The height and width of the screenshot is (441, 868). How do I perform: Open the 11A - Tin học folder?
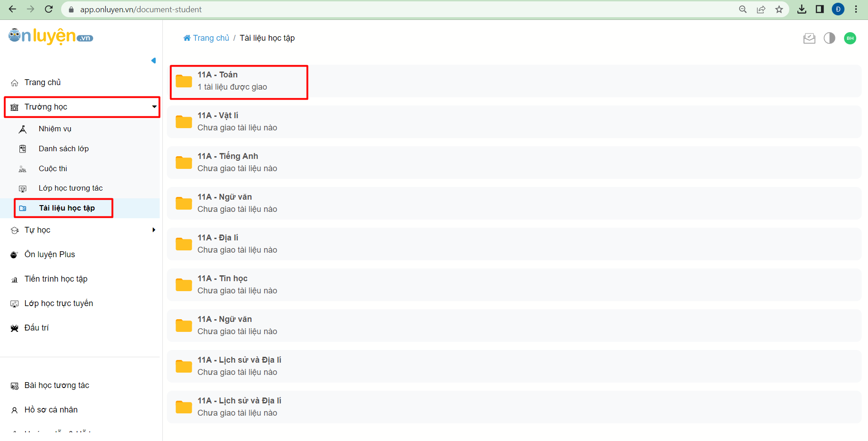click(x=514, y=285)
